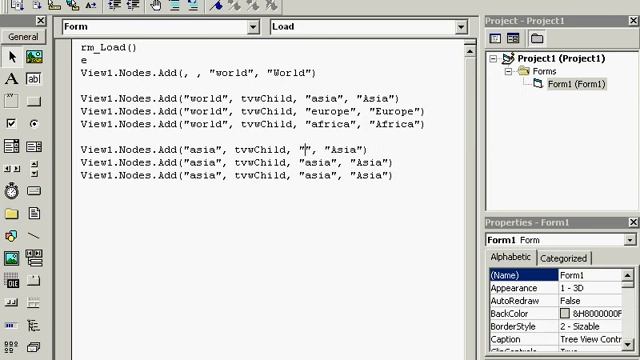Select the Toolbar control in the toolbox
This screenshot has height=360, width=640.
click(x=11, y=302)
